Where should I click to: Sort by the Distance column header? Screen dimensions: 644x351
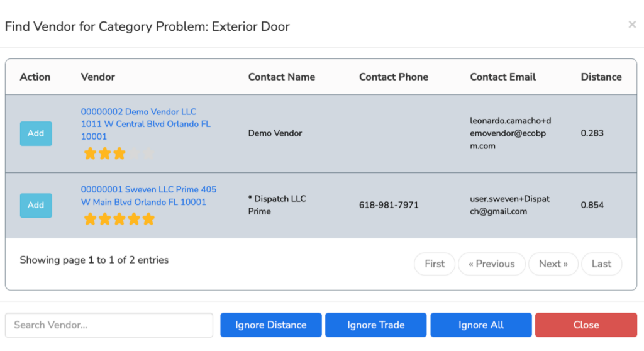click(x=601, y=77)
